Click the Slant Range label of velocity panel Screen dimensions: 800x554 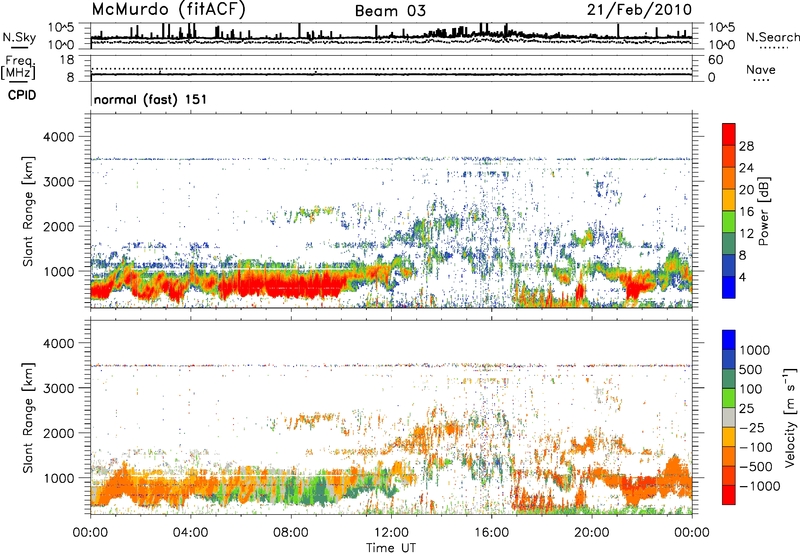pyautogui.click(x=28, y=417)
